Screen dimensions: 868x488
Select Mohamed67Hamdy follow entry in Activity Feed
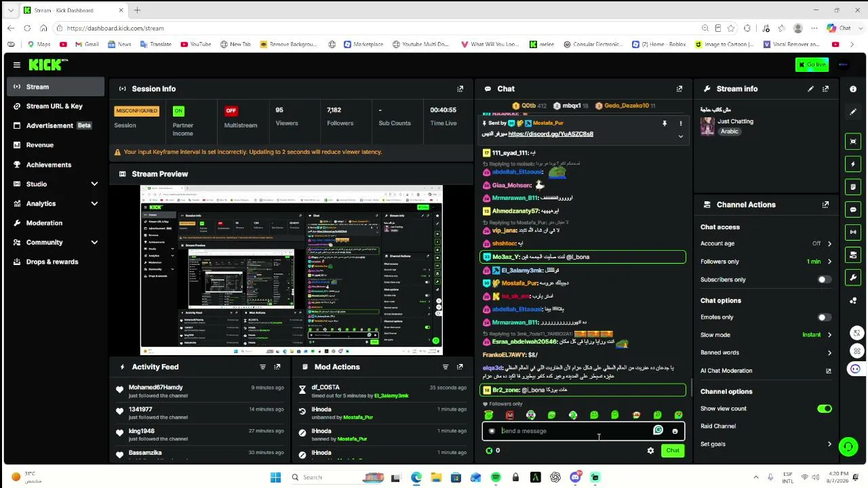[200, 391]
